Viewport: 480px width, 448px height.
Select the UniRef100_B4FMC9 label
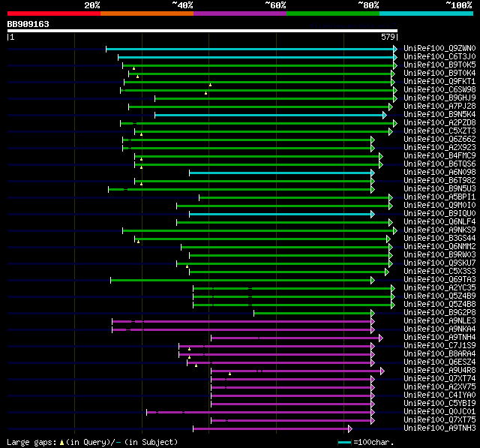coord(439,156)
